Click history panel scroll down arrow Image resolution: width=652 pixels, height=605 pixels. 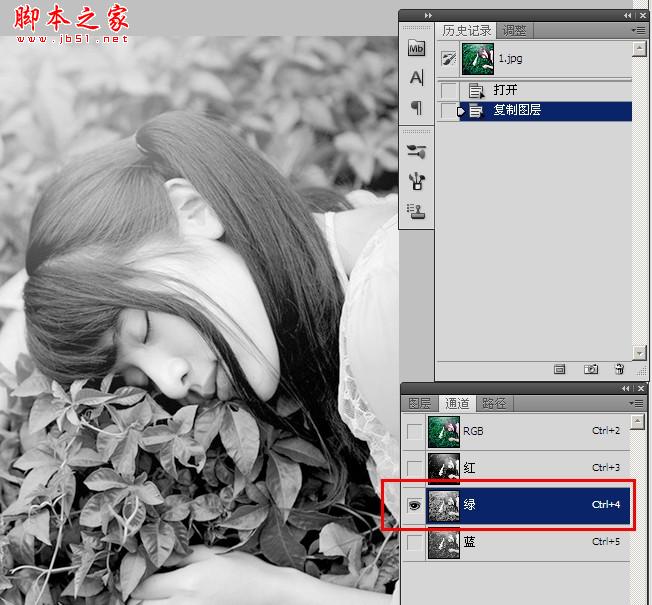(639, 353)
